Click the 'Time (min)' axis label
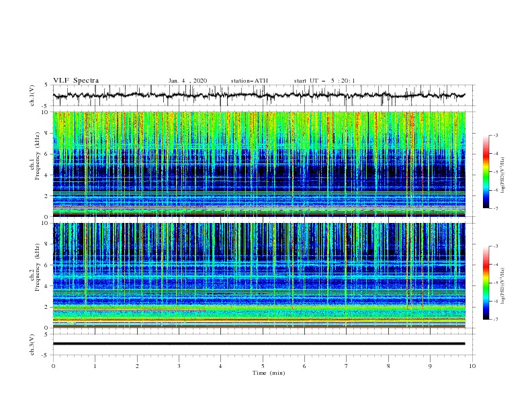 tap(269, 373)
